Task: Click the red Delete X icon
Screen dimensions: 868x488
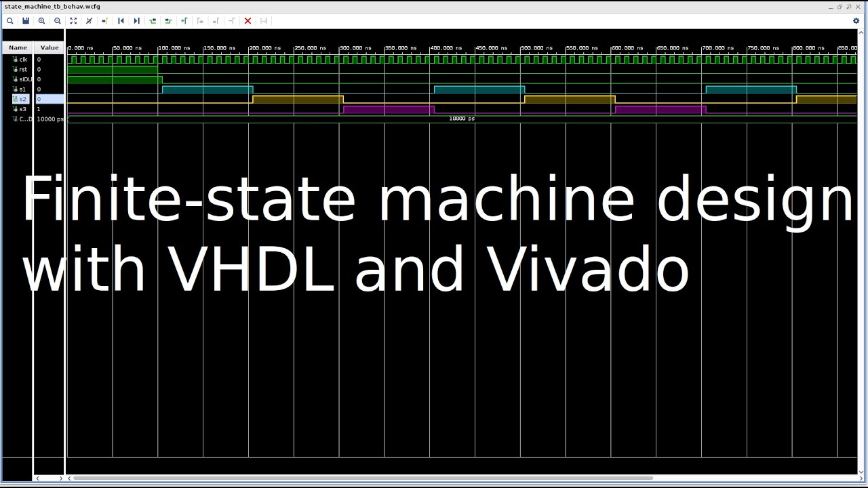Action: click(x=248, y=21)
